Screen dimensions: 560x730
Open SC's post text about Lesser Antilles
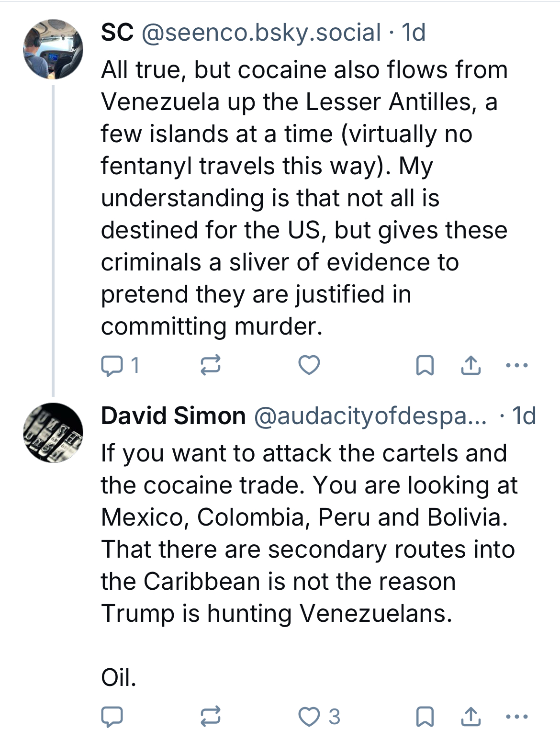[x=304, y=198]
